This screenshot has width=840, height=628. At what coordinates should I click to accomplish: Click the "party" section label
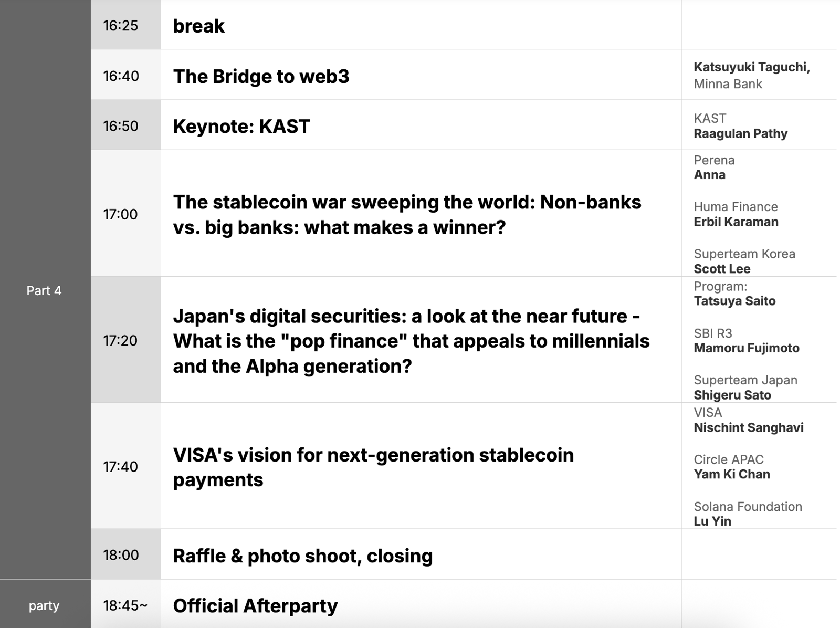click(x=44, y=606)
